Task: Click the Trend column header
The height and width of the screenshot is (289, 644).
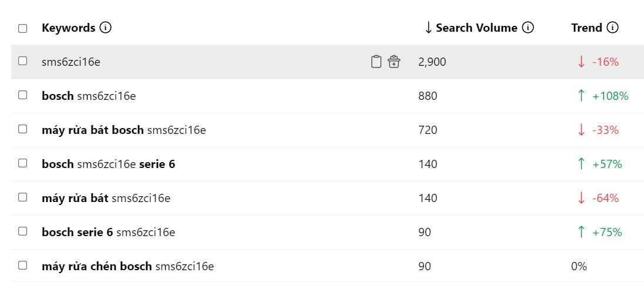Action: [x=586, y=28]
